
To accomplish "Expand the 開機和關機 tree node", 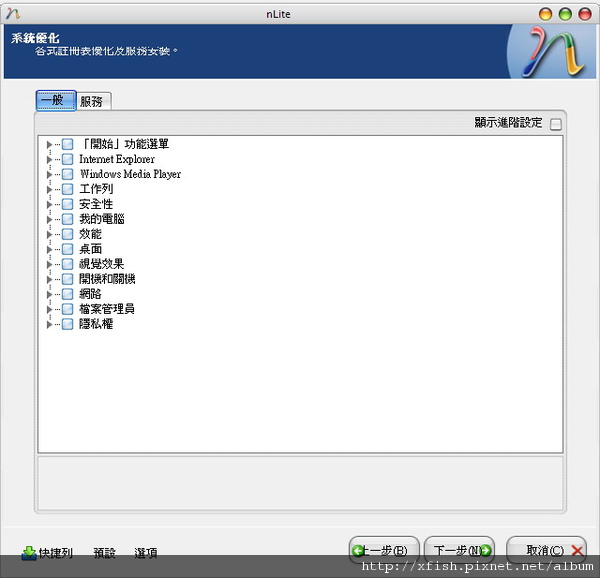I will [x=49, y=279].
